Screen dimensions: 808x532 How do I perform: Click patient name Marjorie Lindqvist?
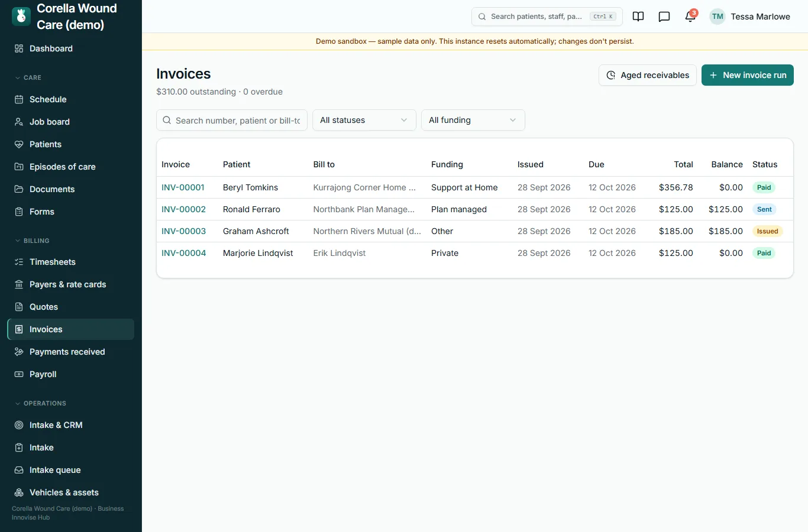(258, 253)
